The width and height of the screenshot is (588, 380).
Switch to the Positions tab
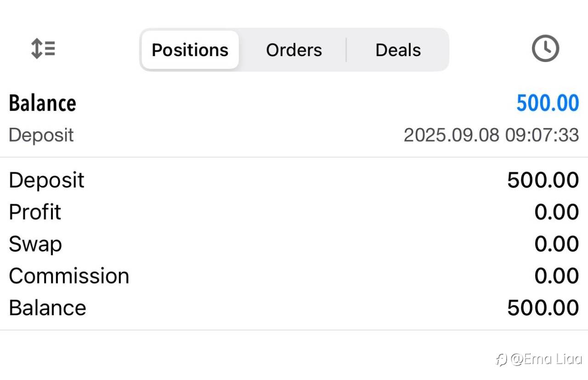(x=190, y=50)
